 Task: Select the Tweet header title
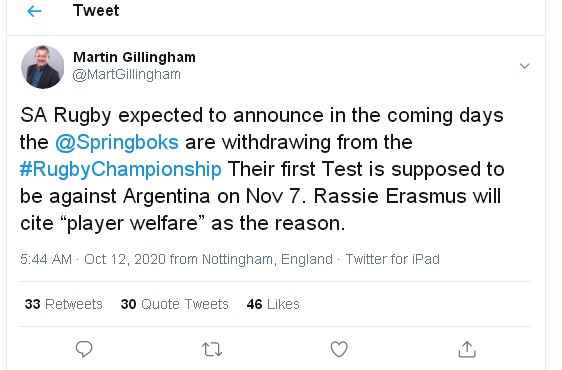click(x=96, y=10)
